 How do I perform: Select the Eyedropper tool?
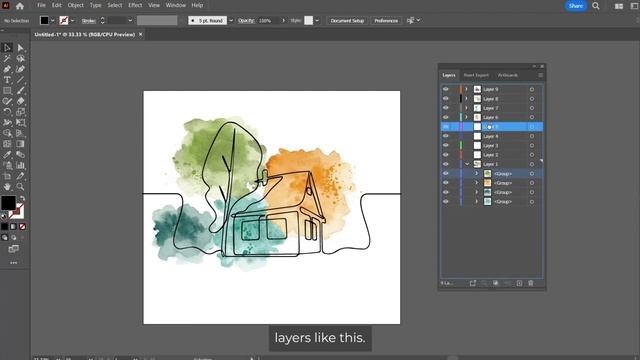(x=7, y=154)
